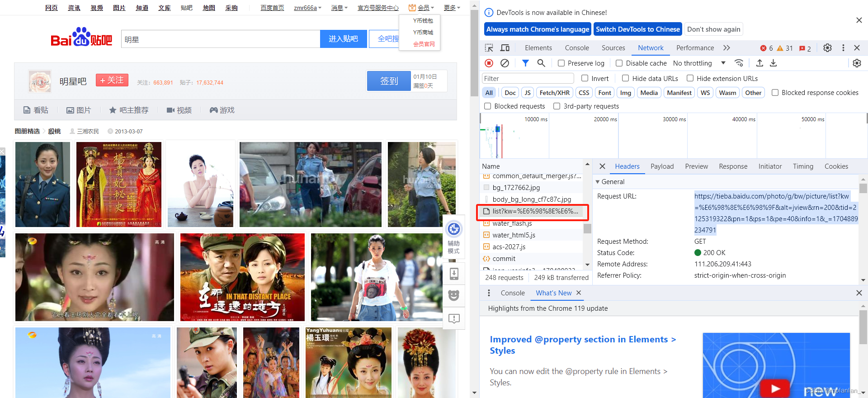
Task: Click the warnings count badge
Action: [785, 48]
